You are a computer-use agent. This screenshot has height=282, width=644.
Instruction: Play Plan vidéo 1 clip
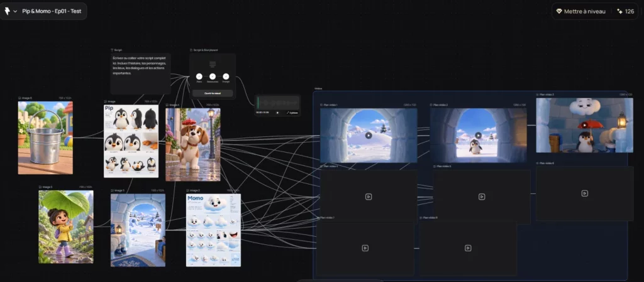(x=369, y=135)
